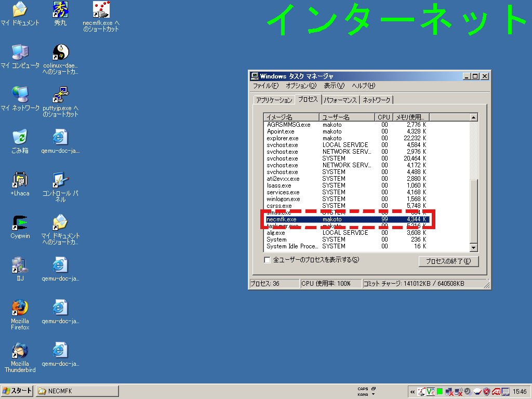This screenshot has height=399, width=532.
Task: Click the taskbar clock showing 15:46
Action: click(x=520, y=392)
